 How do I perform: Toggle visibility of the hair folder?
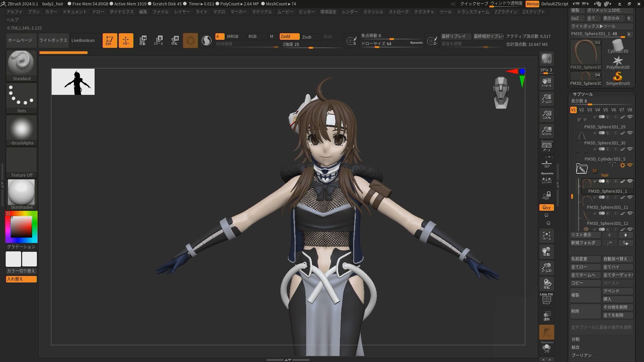630,165
